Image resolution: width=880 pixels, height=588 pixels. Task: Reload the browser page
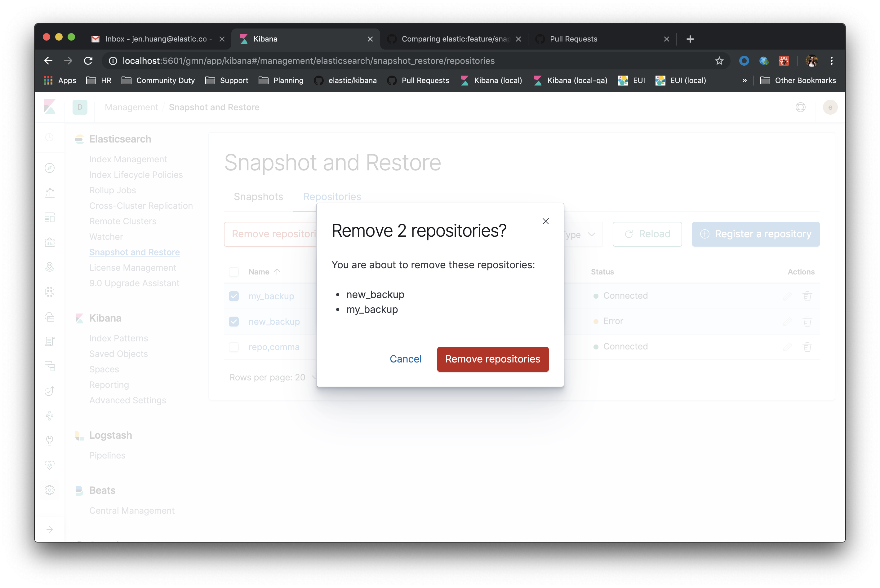88,61
